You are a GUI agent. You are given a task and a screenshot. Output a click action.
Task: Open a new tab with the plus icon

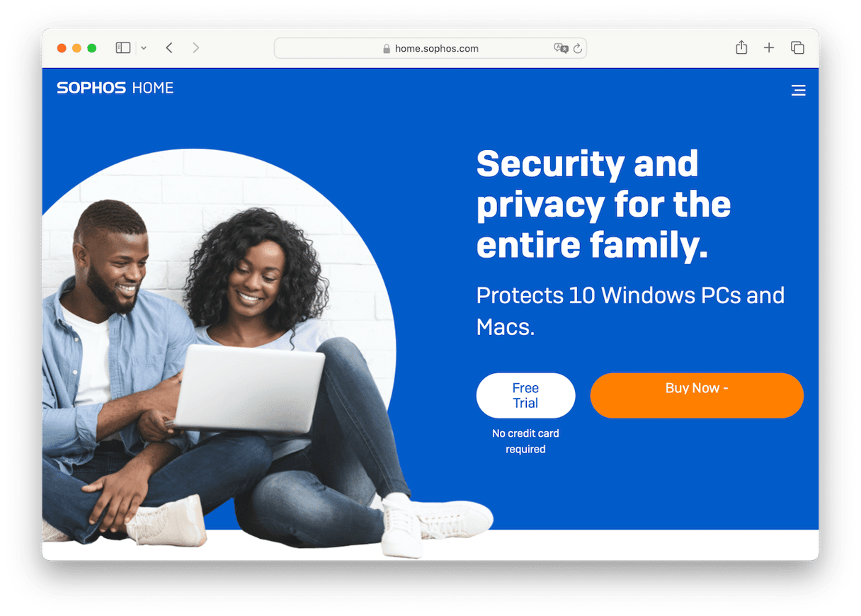click(769, 48)
